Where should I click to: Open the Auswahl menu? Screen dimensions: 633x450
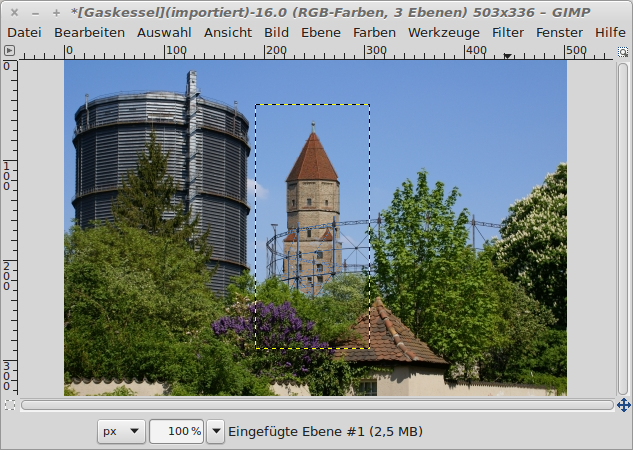(164, 32)
